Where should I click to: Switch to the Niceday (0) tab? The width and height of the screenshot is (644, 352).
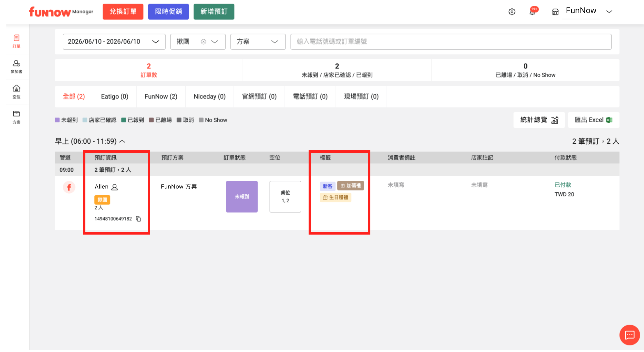pyautogui.click(x=210, y=96)
